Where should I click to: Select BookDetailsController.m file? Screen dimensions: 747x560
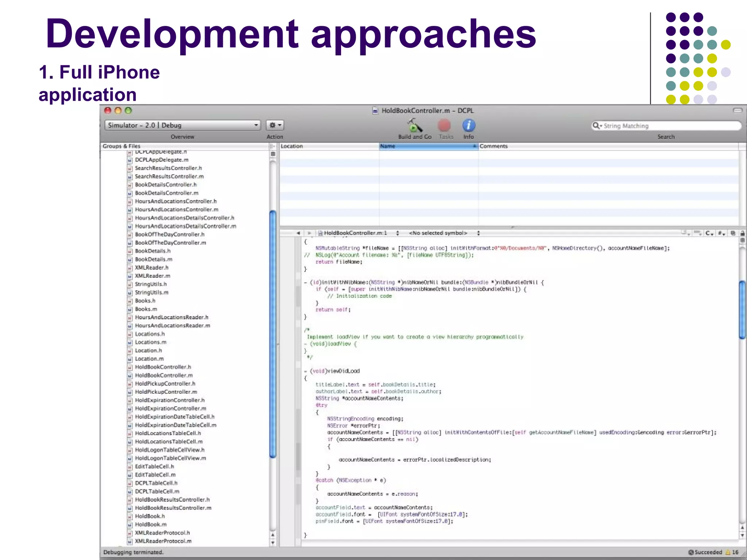coord(167,193)
